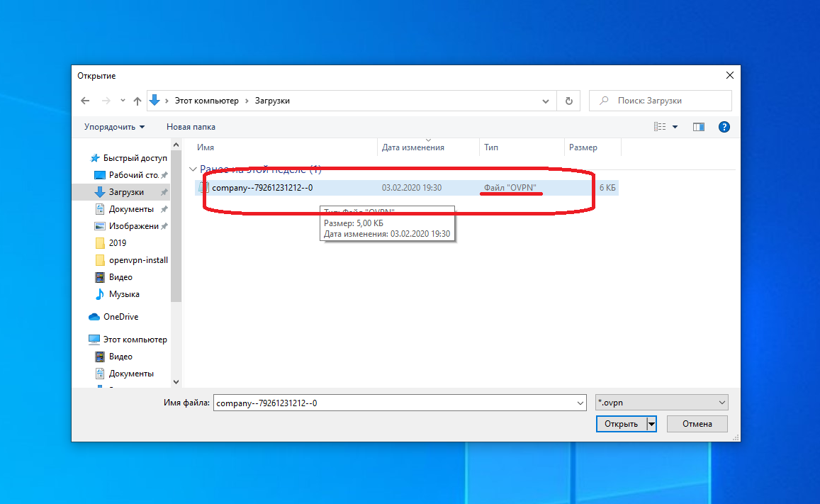
Task: Click the view mode icon
Action: click(660, 127)
